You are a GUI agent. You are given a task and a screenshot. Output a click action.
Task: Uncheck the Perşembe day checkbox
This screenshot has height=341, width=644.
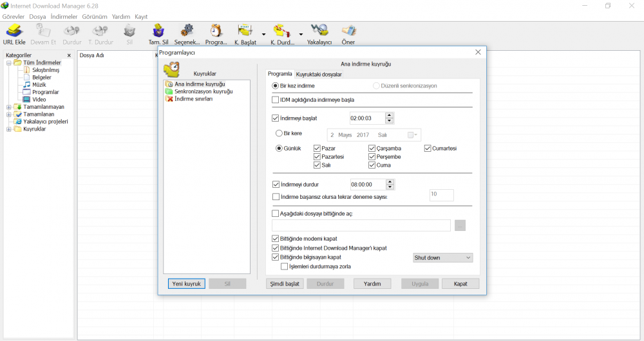coord(372,157)
